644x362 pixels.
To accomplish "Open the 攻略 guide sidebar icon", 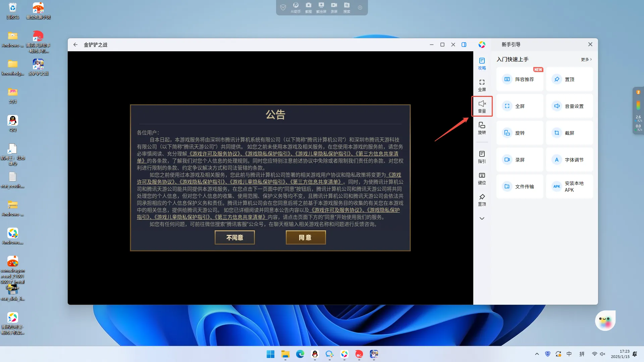I will tap(482, 64).
